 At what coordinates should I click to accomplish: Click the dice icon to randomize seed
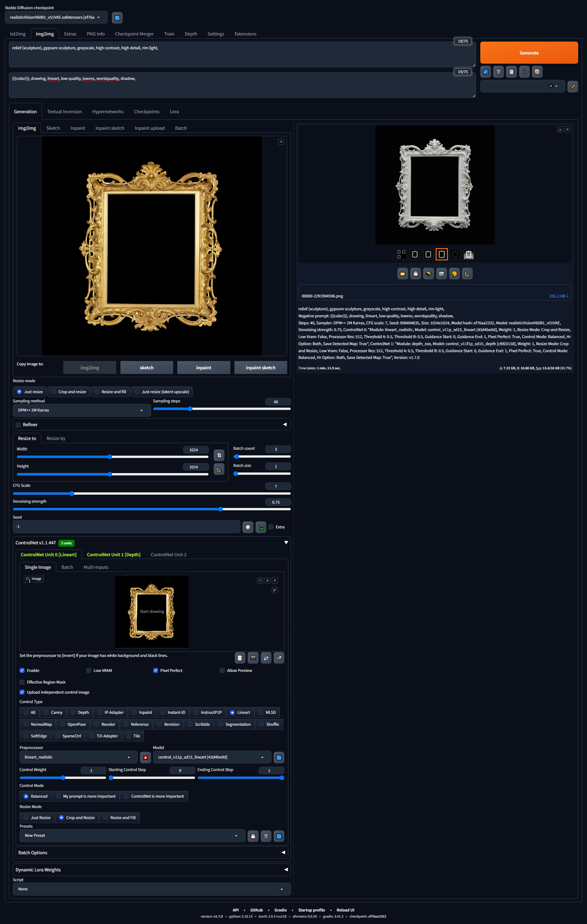248,527
